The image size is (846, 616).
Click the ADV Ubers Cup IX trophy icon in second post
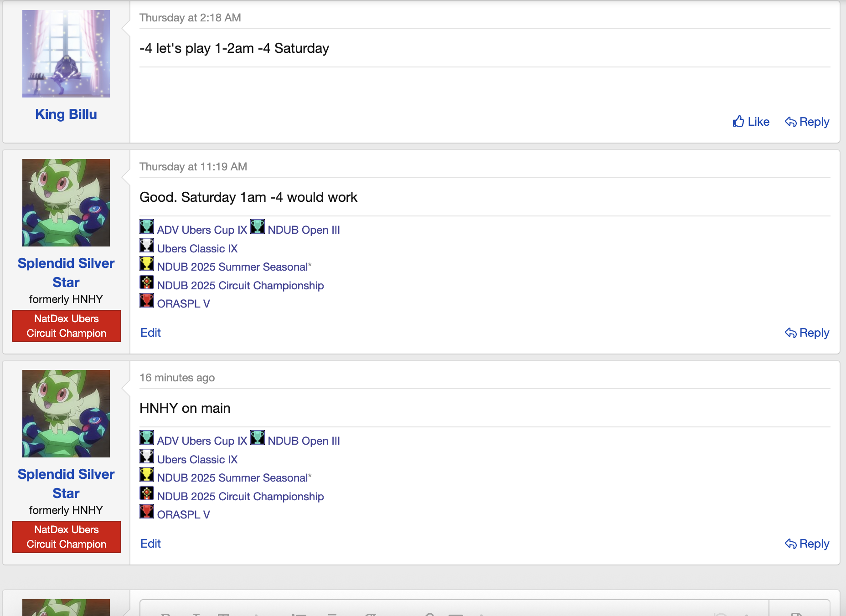[147, 227]
